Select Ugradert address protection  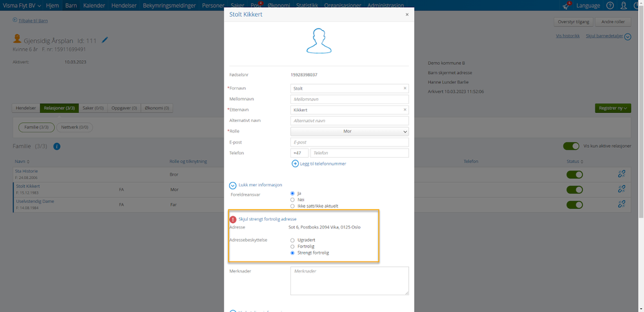coord(292,240)
